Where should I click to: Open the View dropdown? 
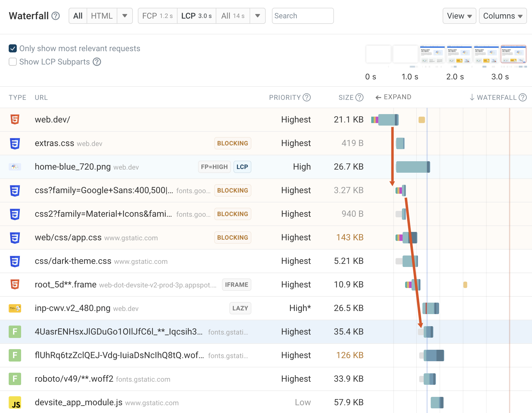459,16
